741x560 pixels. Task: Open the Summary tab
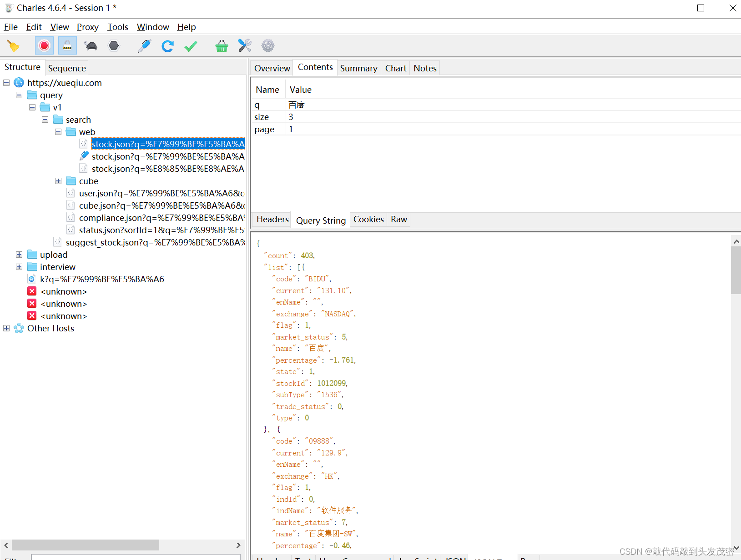coord(359,68)
